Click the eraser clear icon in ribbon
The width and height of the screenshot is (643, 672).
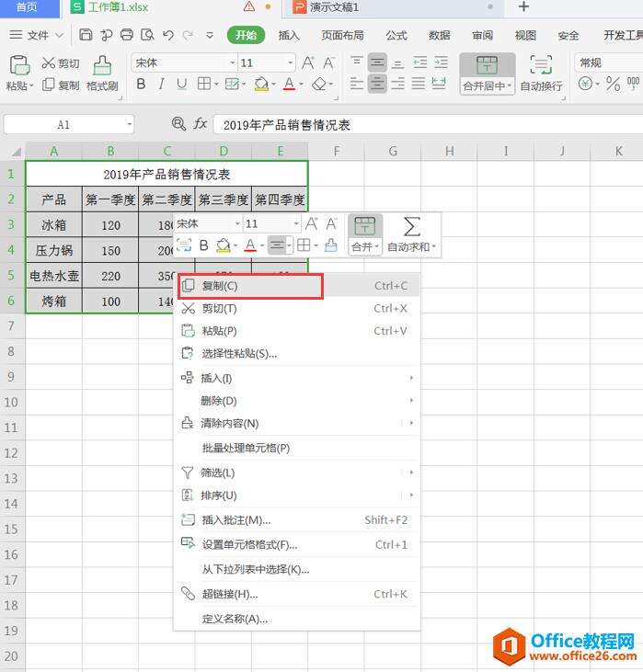click(319, 84)
